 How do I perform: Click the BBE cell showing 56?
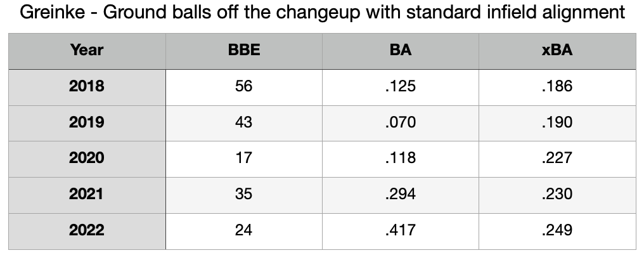click(243, 86)
